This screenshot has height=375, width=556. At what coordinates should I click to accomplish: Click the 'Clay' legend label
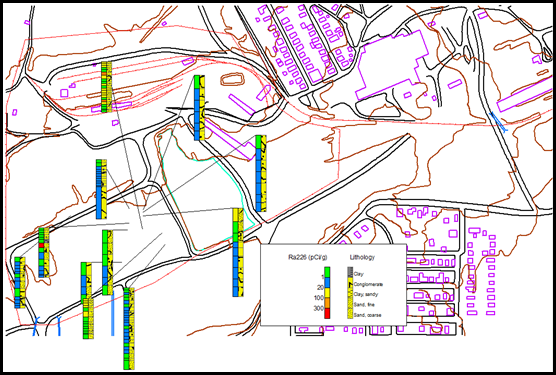tap(358, 274)
